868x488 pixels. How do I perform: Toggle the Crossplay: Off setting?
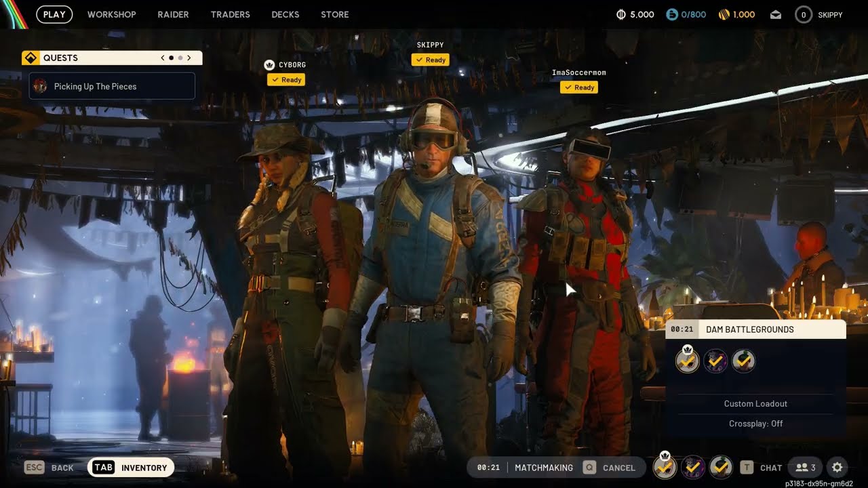click(755, 424)
